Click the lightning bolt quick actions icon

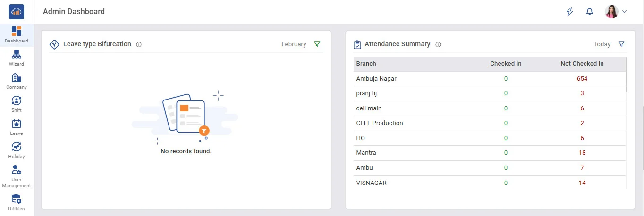point(570,12)
